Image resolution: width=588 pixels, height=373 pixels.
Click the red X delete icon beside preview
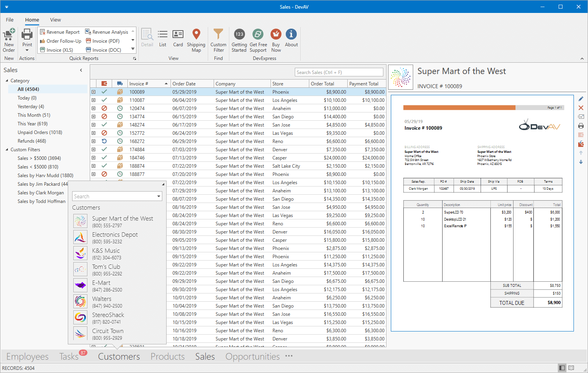581,108
